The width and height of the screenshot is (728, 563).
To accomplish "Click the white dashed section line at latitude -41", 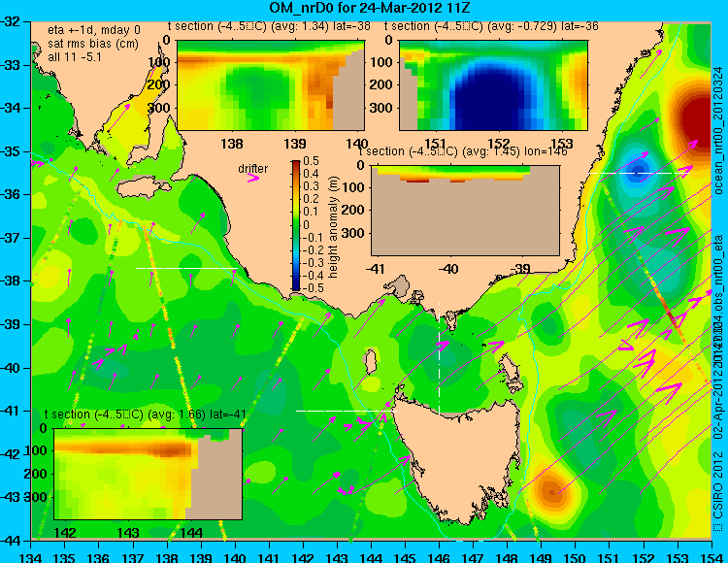I will click(347, 411).
